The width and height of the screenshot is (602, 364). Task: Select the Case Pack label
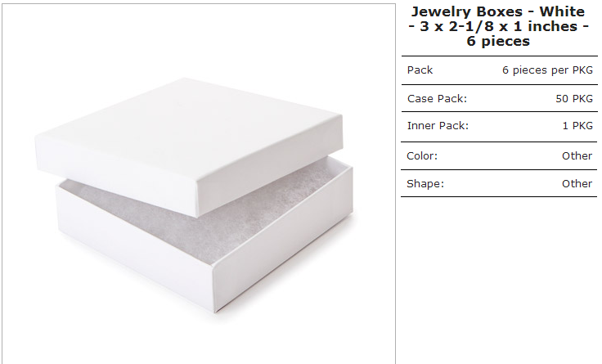437,99
